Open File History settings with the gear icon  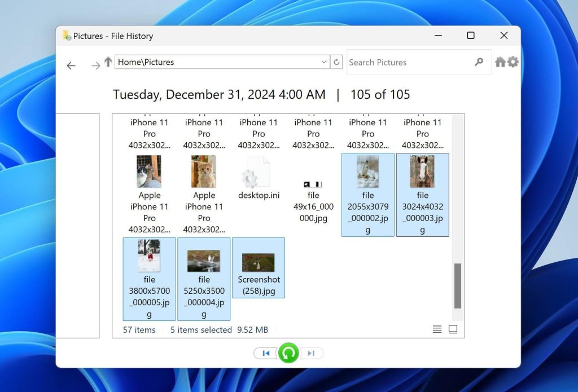pos(513,62)
